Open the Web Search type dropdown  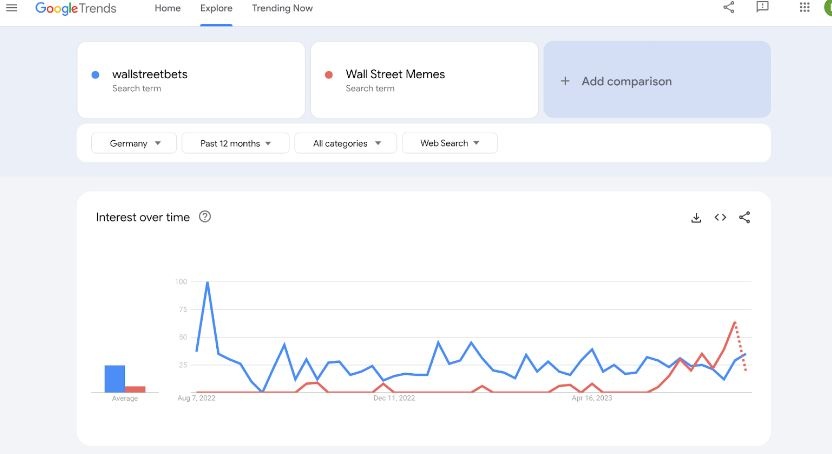(449, 143)
